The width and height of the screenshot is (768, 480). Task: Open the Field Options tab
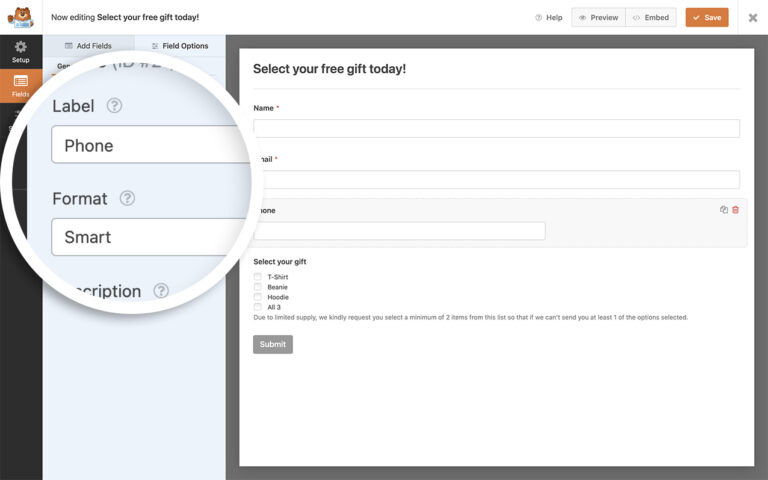coord(180,46)
